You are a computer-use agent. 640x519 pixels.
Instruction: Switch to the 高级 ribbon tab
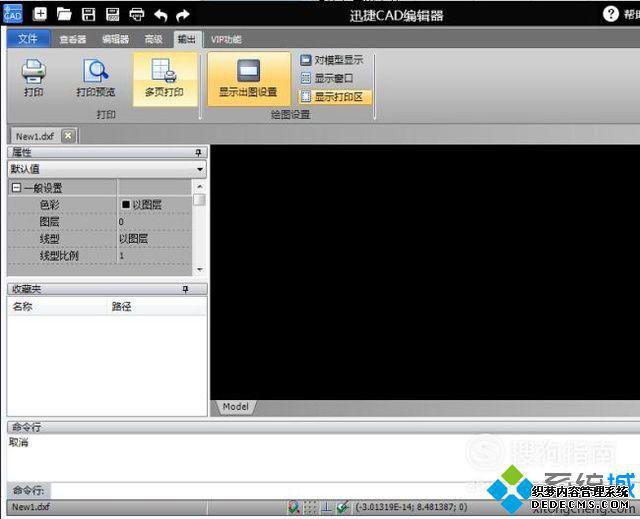tap(154, 39)
